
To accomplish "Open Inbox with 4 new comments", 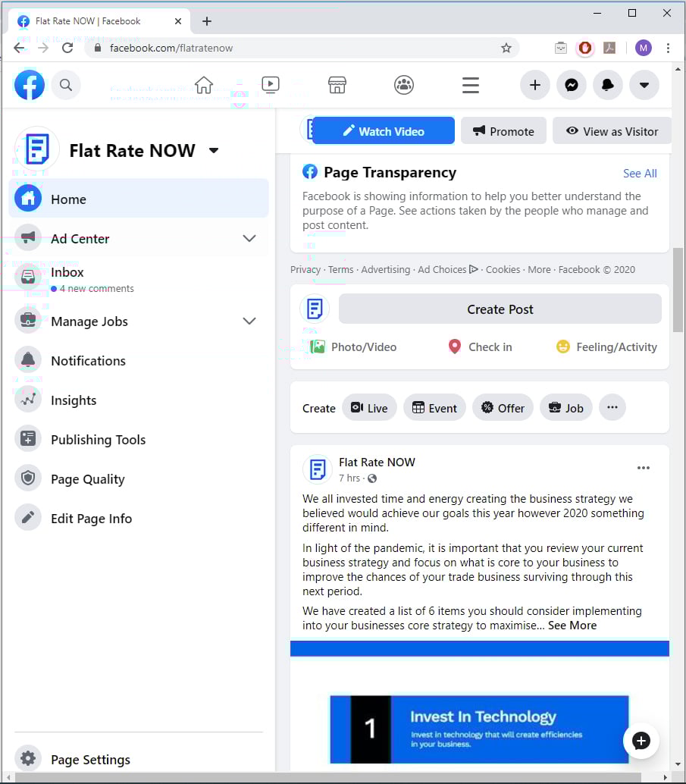I will [139, 279].
